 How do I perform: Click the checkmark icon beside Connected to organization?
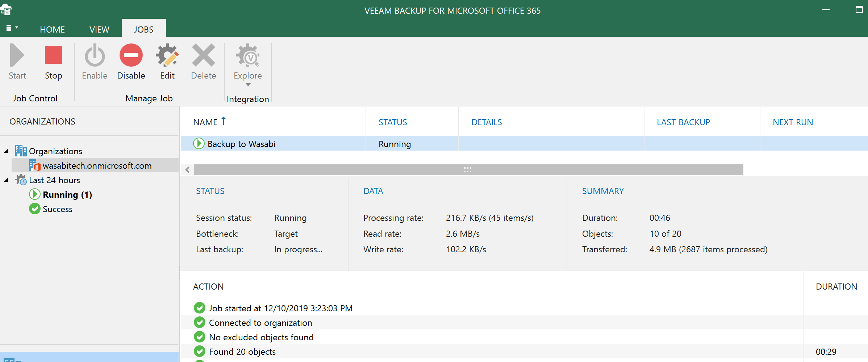(200, 322)
